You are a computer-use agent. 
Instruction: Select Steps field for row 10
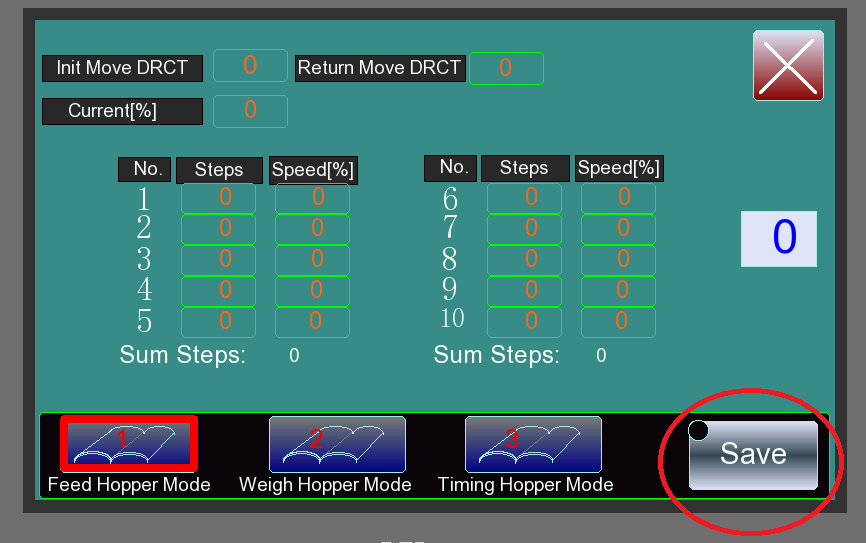(x=524, y=322)
